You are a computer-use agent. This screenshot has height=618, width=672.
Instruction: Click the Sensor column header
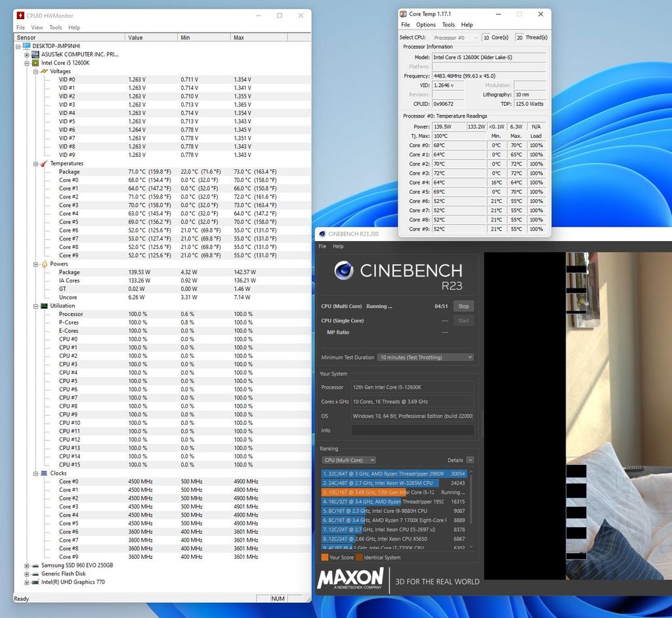click(70, 37)
